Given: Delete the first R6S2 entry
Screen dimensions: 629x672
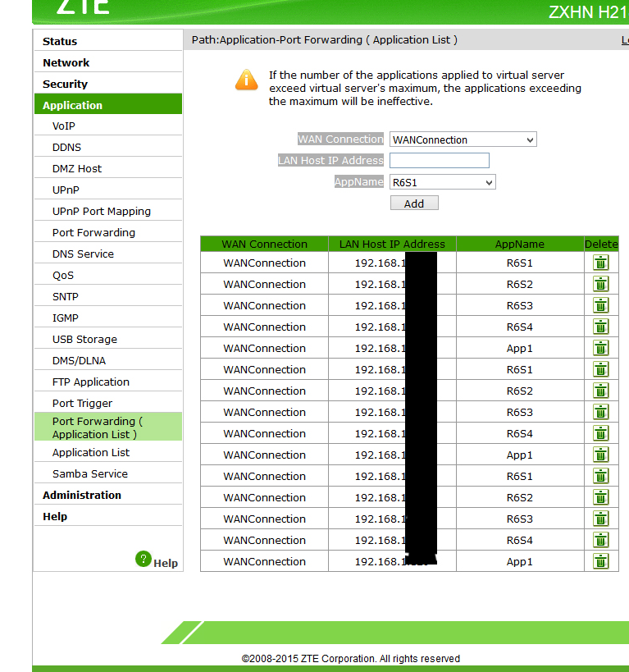Looking at the screenshot, I should [x=601, y=284].
